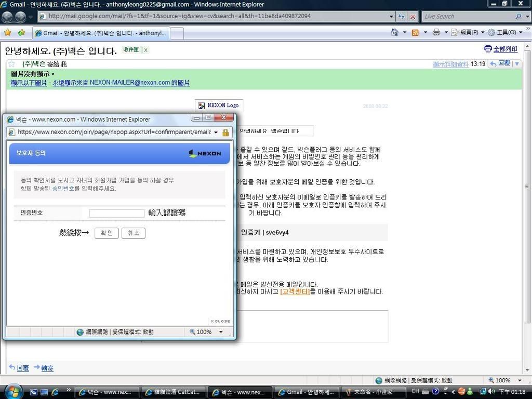
Task: Click the 인증번호 verification code input field
Action: (116, 213)
